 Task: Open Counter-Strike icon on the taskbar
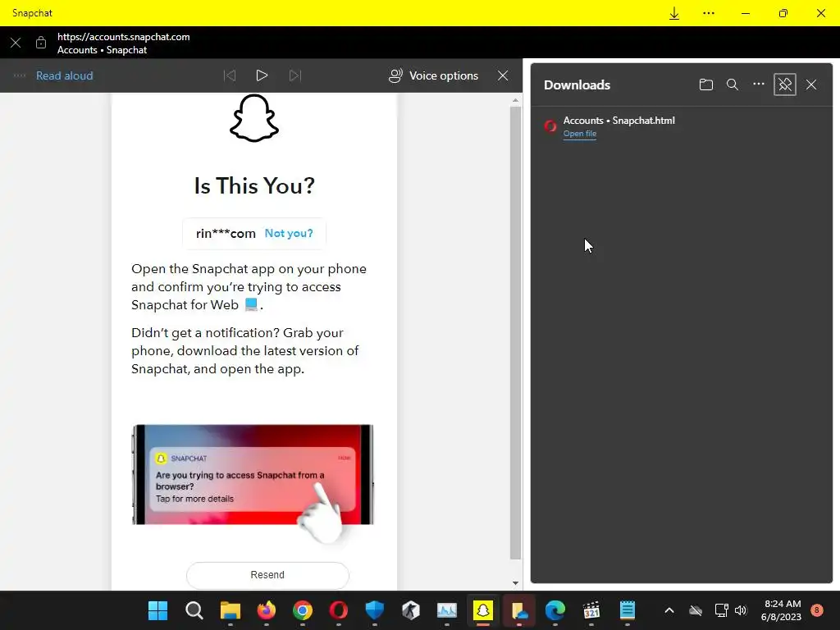[411, 610]
